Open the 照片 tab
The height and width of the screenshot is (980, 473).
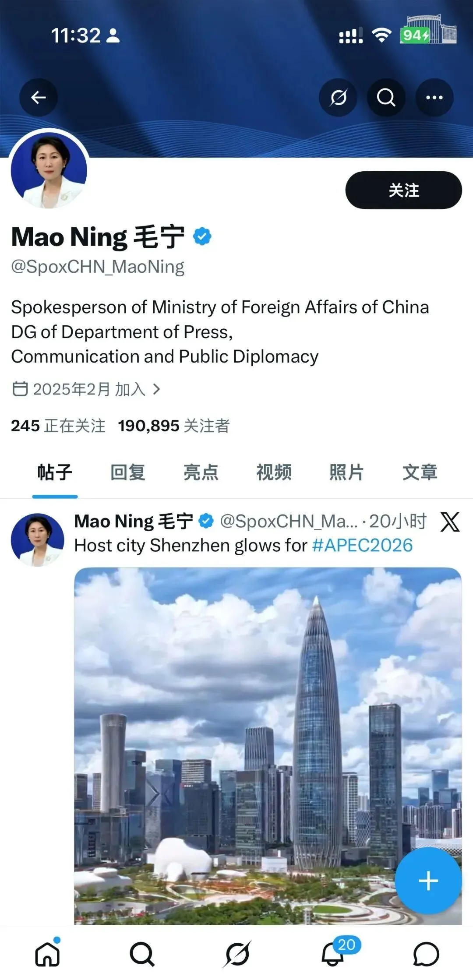[x=346, y=472]
